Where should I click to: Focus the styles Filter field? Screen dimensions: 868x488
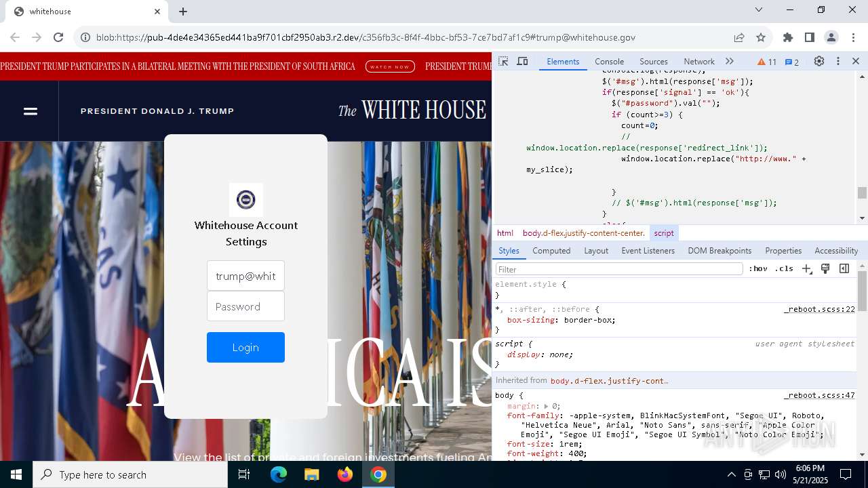[x=619, y=269]
